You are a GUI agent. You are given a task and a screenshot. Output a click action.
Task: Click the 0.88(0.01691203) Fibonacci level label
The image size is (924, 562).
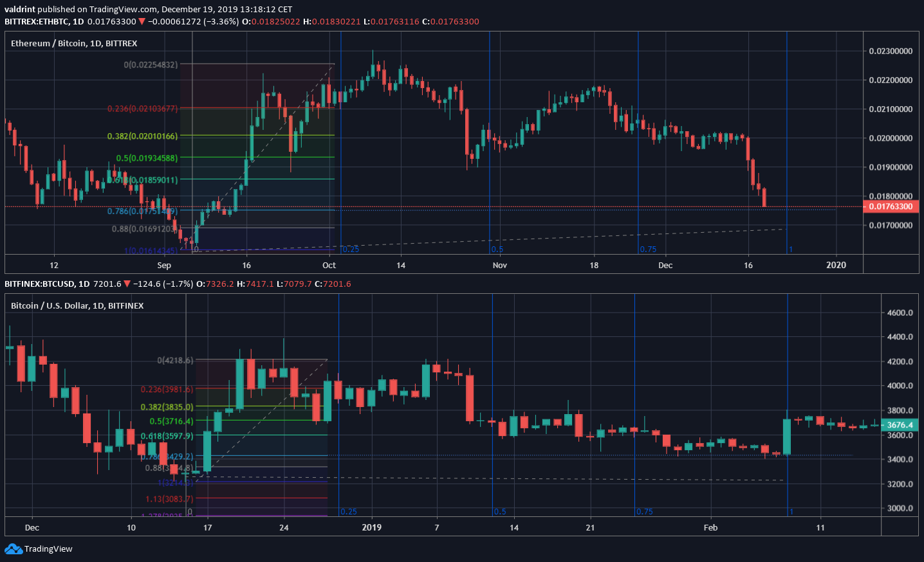pyautogui.click(x=145, y=229)
